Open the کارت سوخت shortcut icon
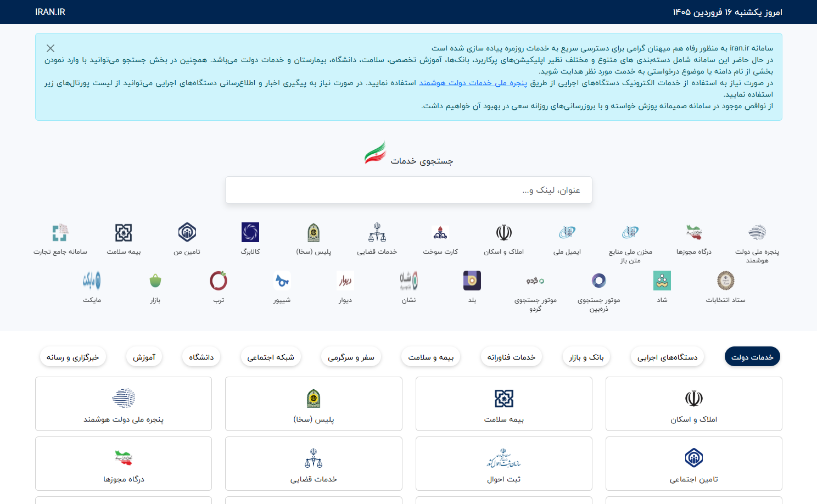This screenshot has width=817, height=504. 440,233
